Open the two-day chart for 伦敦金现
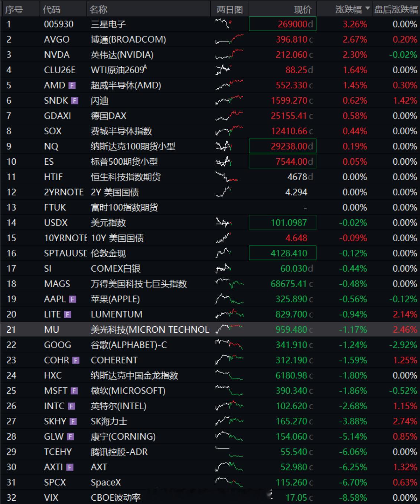The height and width of the screenshot is (504, 420). (x=223, y=253)
